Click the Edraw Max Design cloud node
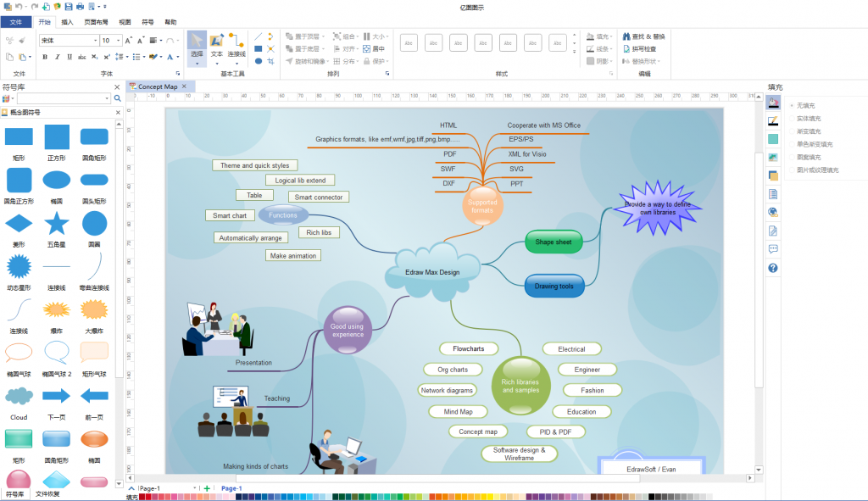Image resolution: width=868 pixels, height=501 pixels. pyautogui.click(x=432, y=272)
